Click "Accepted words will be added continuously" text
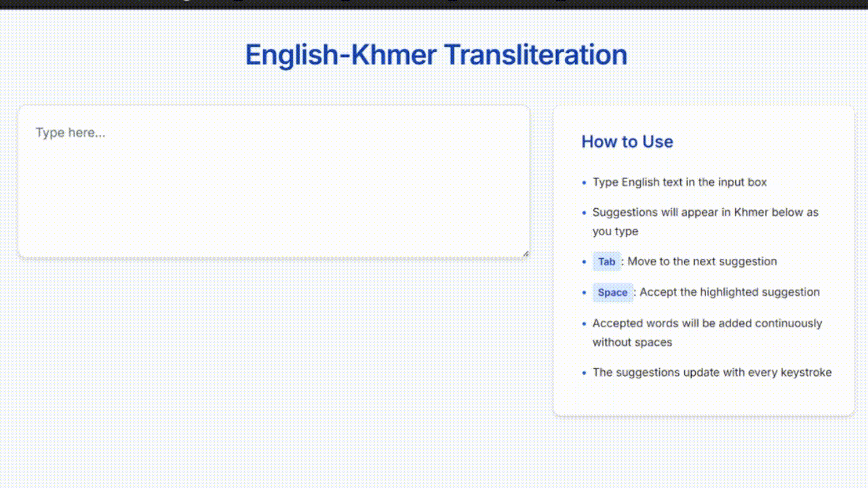 [707, 323]
